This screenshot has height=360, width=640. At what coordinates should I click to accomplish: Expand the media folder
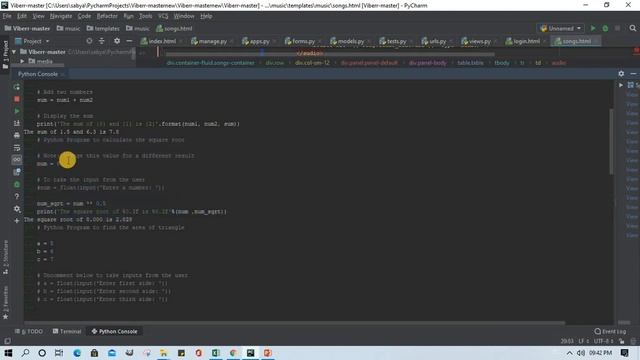pos(22,61)
